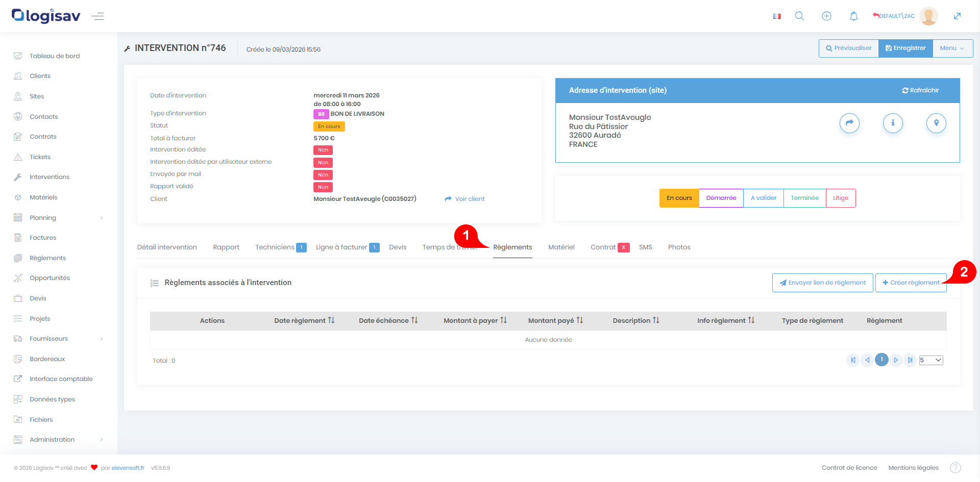Mark intervention status as Litige
This screenshot has width=980, height=482.
(x=840, y=198)
